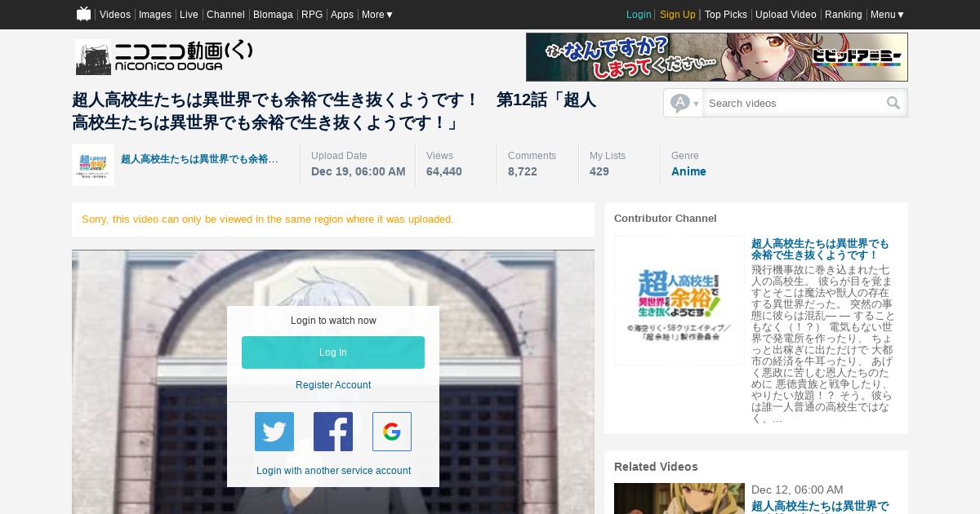Viewport: 980px width, 514px height.
Task: Click the views count 64,440
Action: [444, 171]
